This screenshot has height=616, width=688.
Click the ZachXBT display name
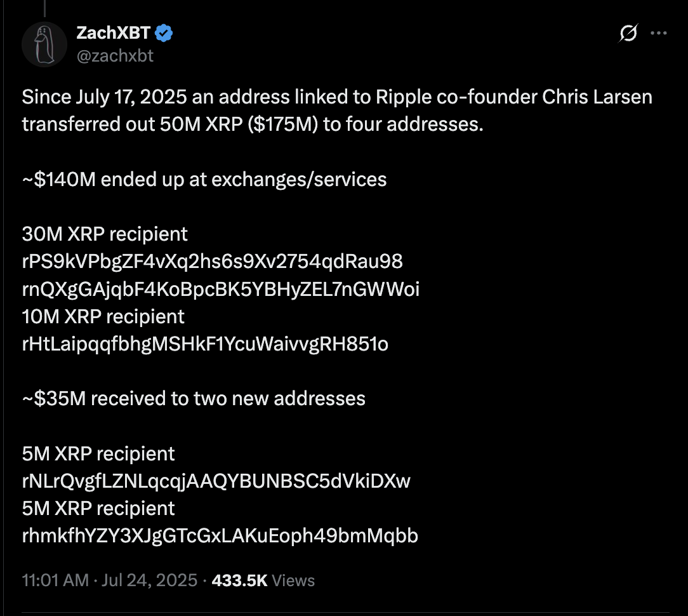(x=114, y=34)
